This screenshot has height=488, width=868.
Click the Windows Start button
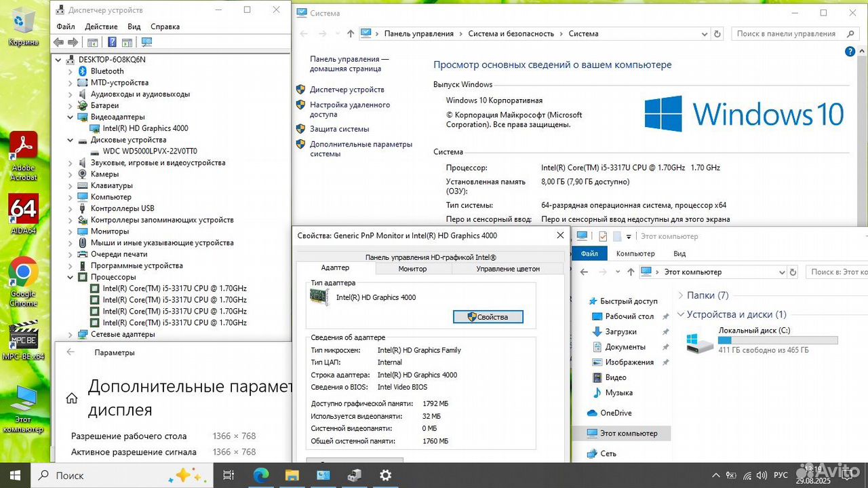point(14,475)
